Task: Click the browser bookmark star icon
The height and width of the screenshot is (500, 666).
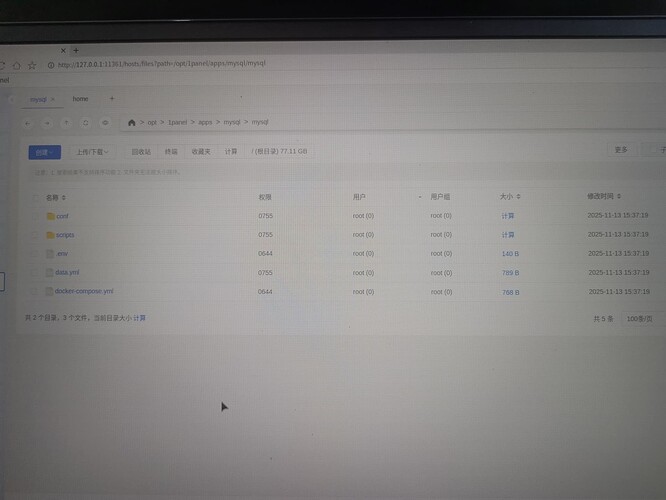Action: (31, 65)
